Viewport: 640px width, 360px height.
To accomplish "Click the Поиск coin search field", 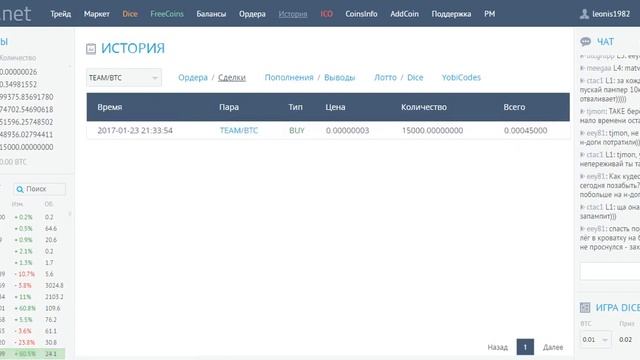I will [39, 189].
